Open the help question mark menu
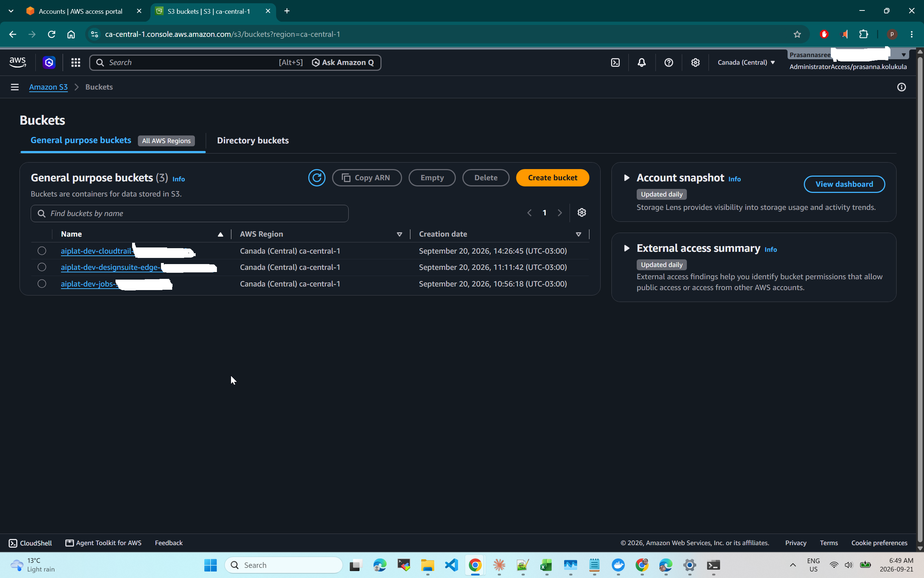 pos(668,62)
